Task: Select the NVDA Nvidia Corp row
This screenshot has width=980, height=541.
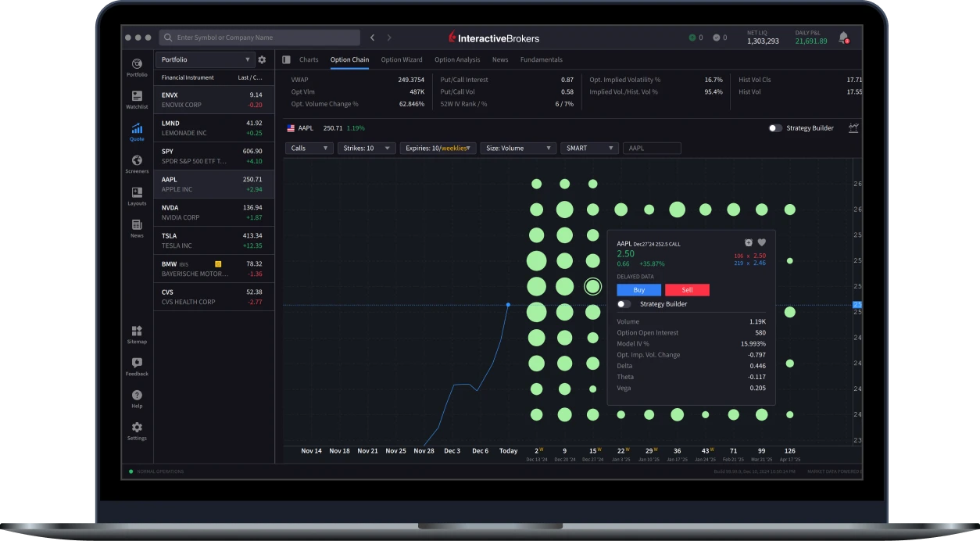Action: coord(214,213)
